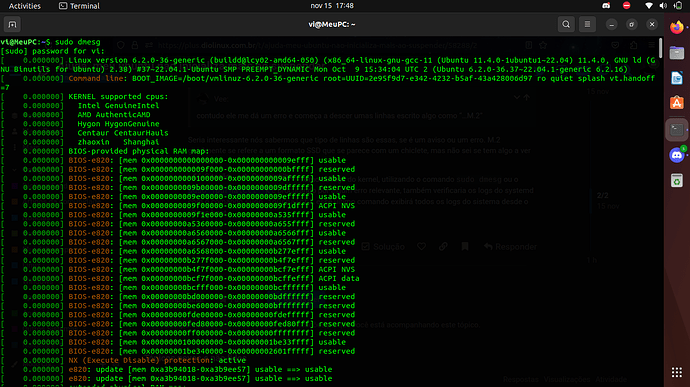Open the clock showing nov 15 17:48

332,6
